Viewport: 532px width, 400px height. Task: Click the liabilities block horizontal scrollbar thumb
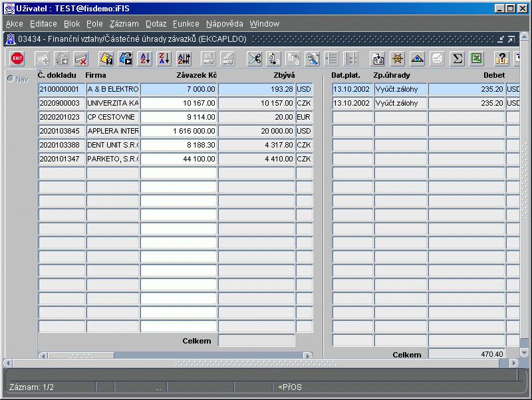81,355
